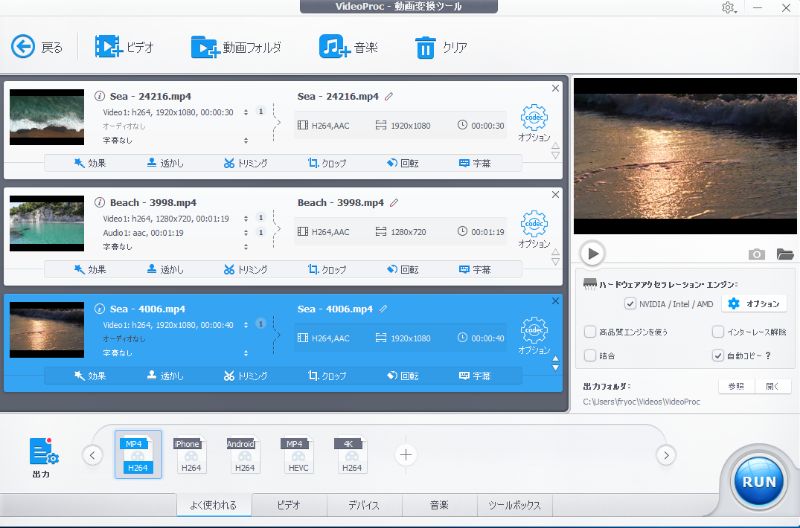This screenshot has width=800, height=528.
Task: Switch to よく使われる tab
Action: [214, 505]
